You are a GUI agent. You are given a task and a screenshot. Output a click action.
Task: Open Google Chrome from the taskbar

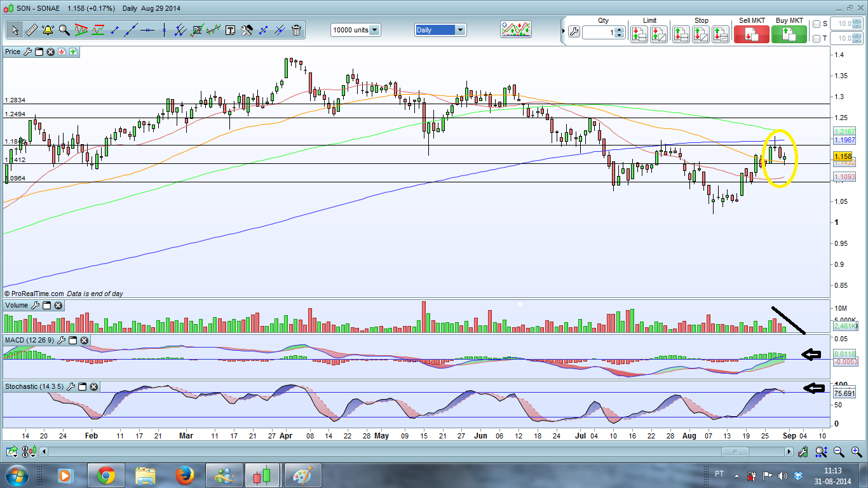[105, 475]
